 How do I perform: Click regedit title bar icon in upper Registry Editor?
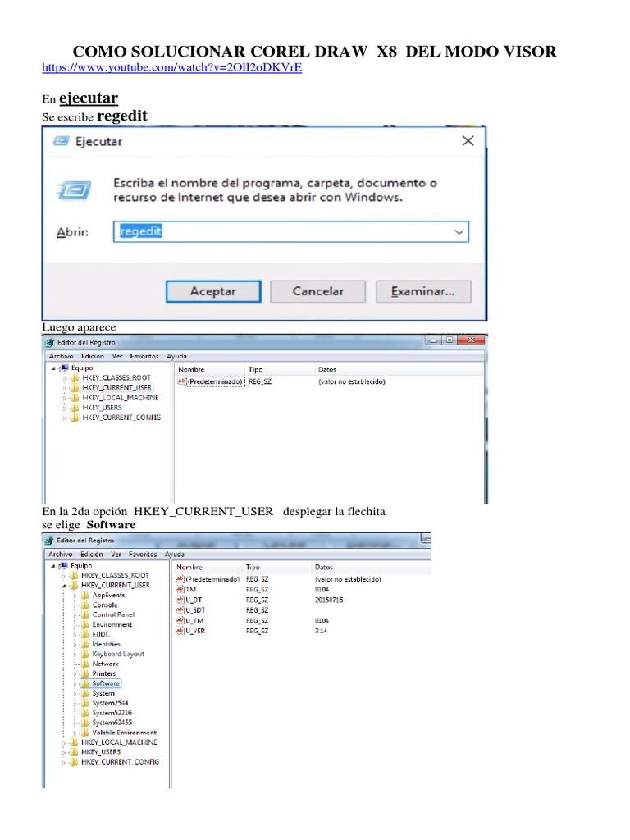(x=50, y=343)
